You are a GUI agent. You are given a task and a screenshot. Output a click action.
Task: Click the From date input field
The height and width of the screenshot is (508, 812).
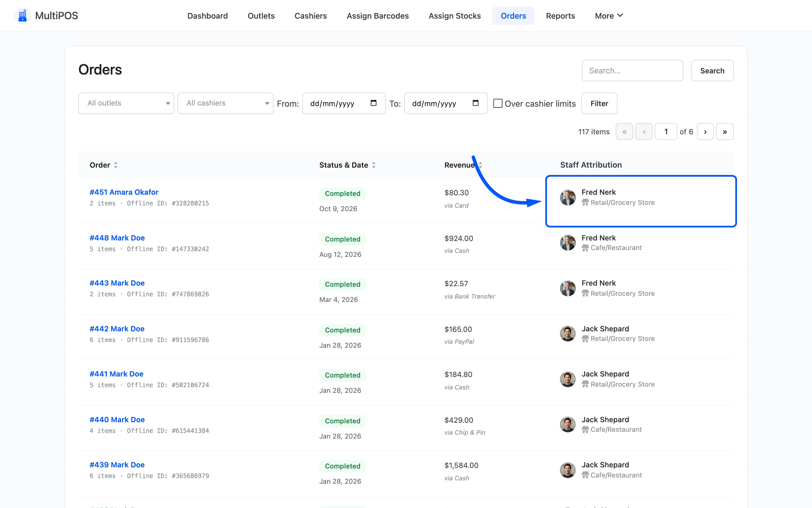344,103
